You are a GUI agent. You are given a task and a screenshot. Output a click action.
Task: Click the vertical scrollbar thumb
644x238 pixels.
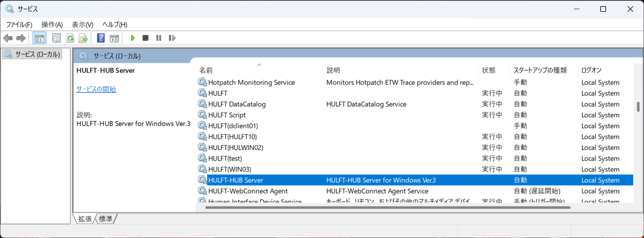(x=638, y=107)
